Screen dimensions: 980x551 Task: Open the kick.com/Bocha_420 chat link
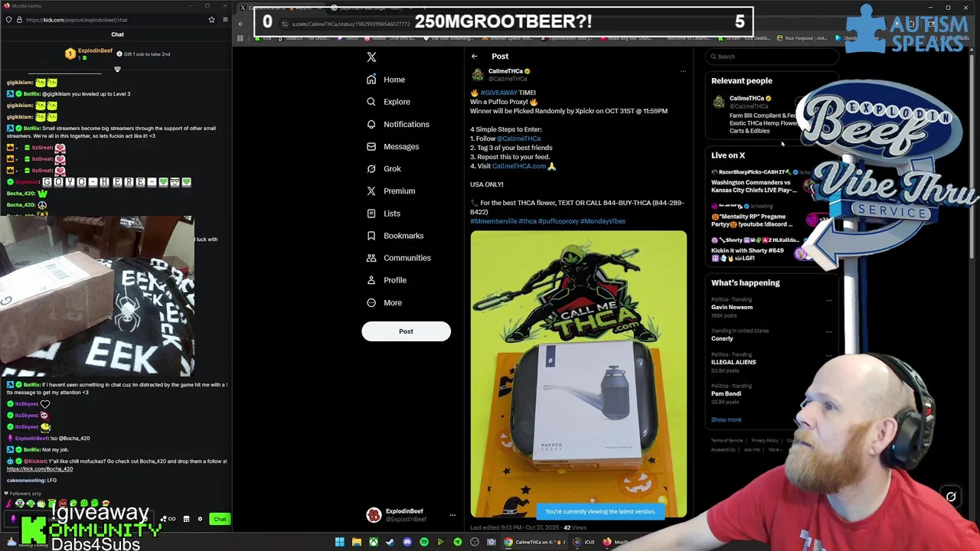[40, 469]
